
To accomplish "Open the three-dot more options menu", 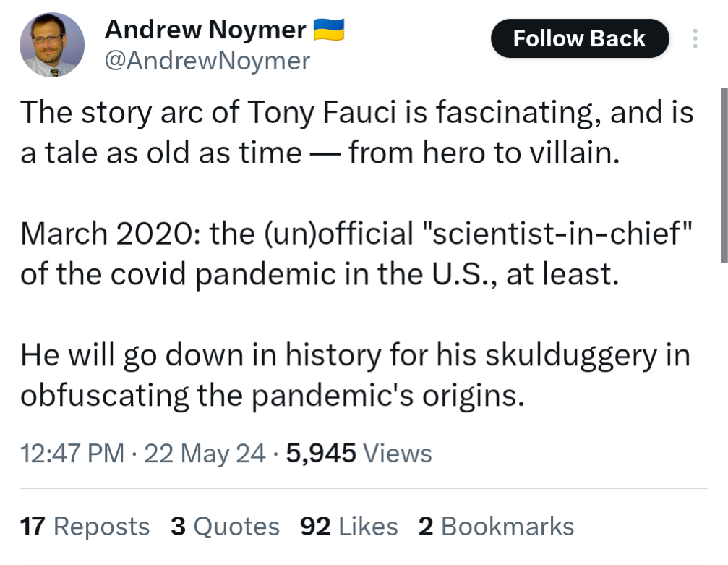I will [x=695, y=38].
